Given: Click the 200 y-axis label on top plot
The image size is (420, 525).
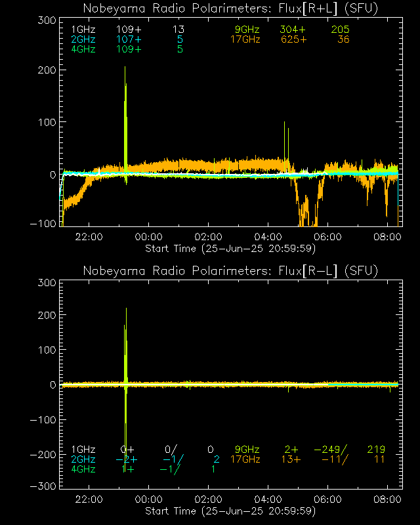Looking at the screenshot, I should point(47,70).
